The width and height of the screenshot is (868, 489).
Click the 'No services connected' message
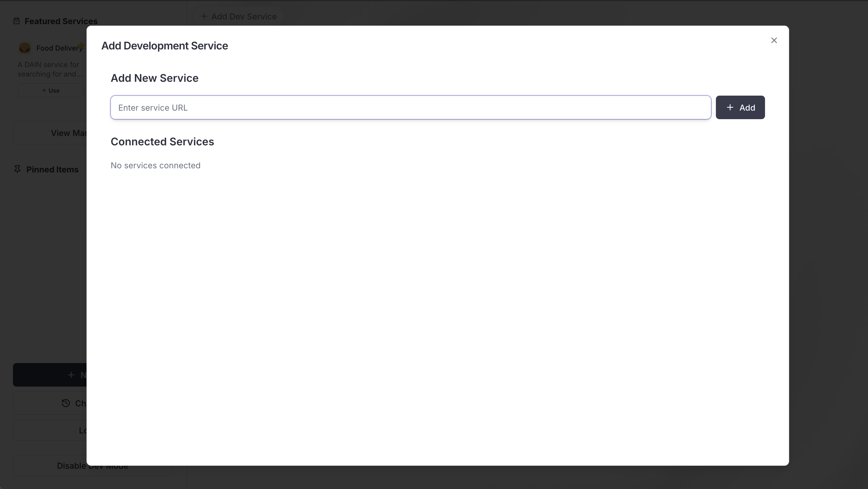click(x=155, y=165)
